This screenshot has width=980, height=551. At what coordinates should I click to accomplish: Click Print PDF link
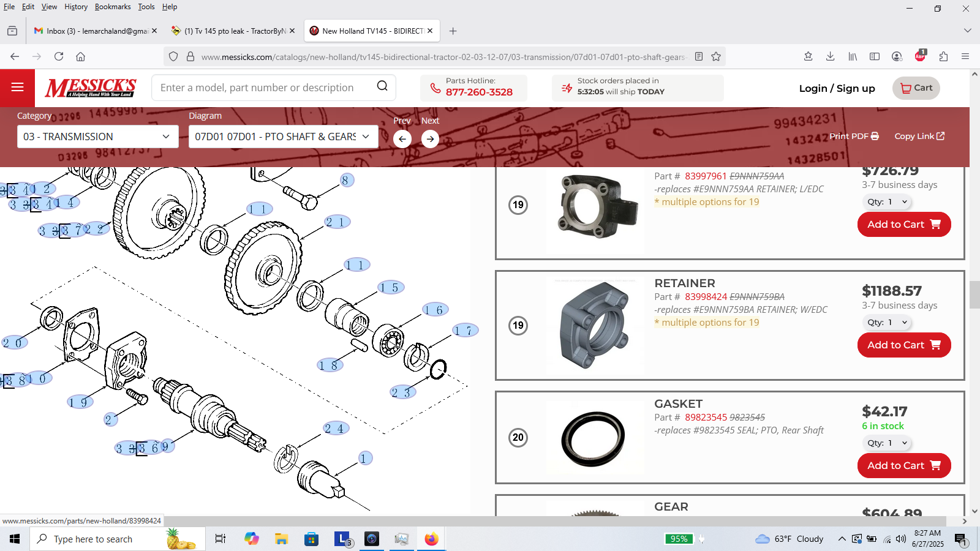click(854, 136)
